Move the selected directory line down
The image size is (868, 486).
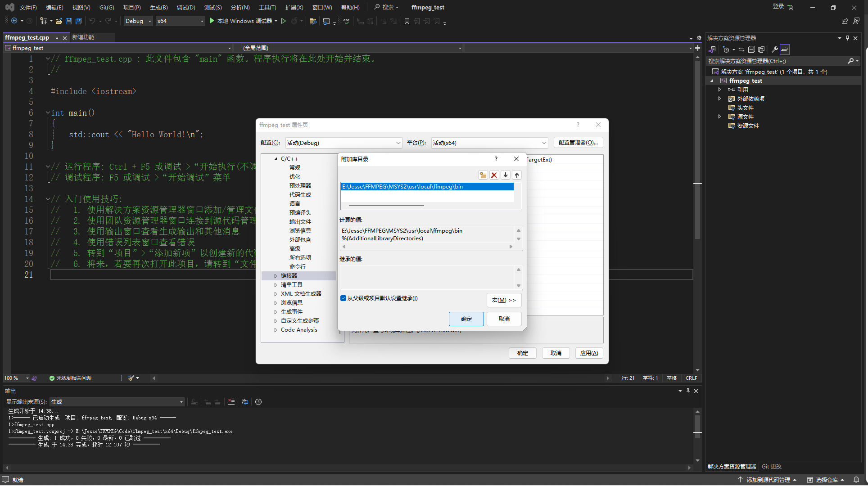(x=506, y=175)
